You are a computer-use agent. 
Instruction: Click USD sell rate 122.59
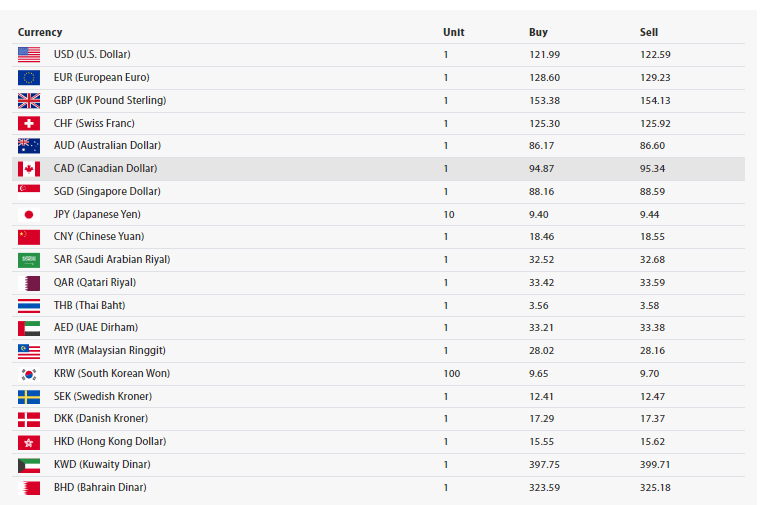point(655,54)
